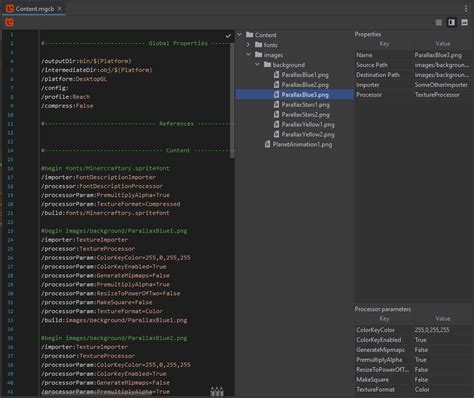
Task: Click ParallaxBlue1.png file icon
Action: click(x=276, y=75)
